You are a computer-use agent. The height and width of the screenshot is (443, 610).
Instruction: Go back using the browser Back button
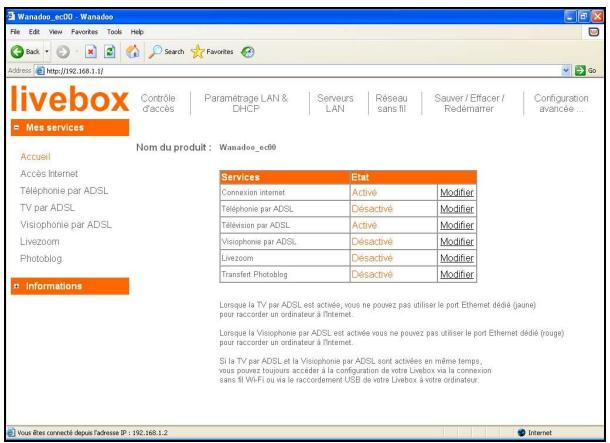tap(25, 51)
